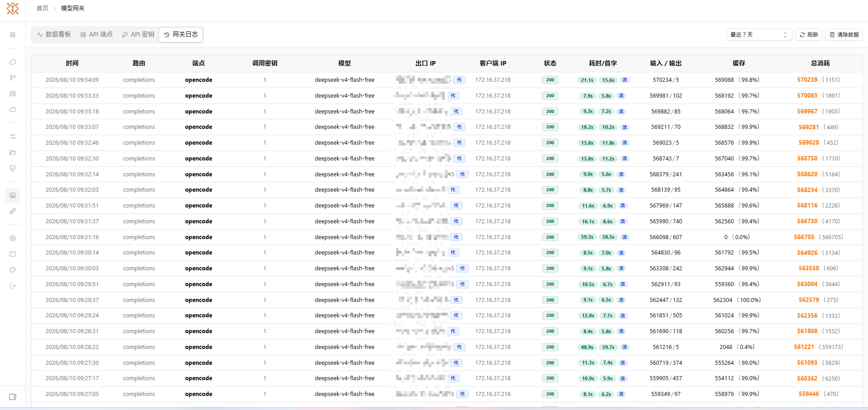Click the cache cell showing 0 (0.0%)
The width and height of the screenshot is (868, 410).
[x=737, y=237]
